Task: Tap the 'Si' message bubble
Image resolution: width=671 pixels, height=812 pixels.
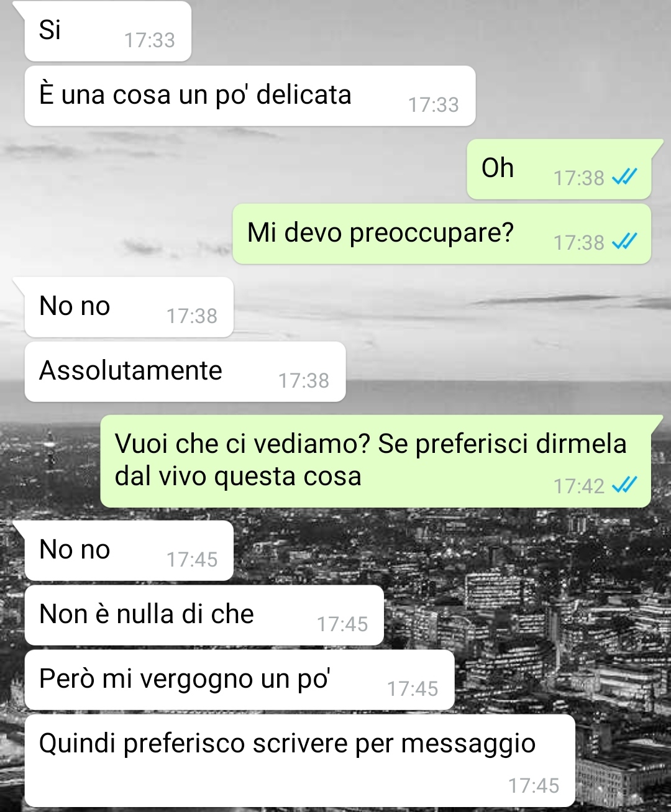Action: pyautogui.click(x=107, y=31)
